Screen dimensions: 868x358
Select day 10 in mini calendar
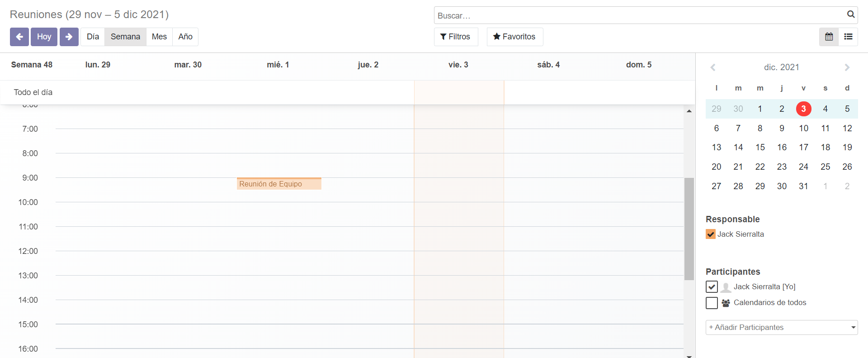pyautogui.click(x=803, y=128)
